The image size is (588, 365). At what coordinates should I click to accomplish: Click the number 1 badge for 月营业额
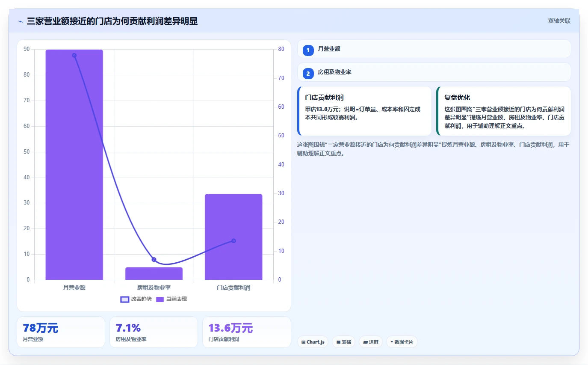[x=308, y=50]
